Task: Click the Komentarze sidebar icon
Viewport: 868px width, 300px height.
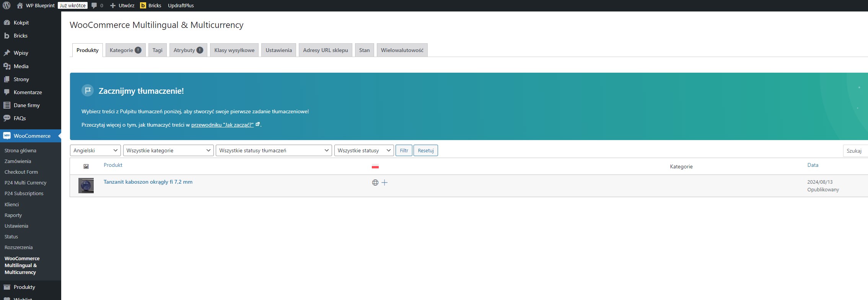Action: [7, 92]
